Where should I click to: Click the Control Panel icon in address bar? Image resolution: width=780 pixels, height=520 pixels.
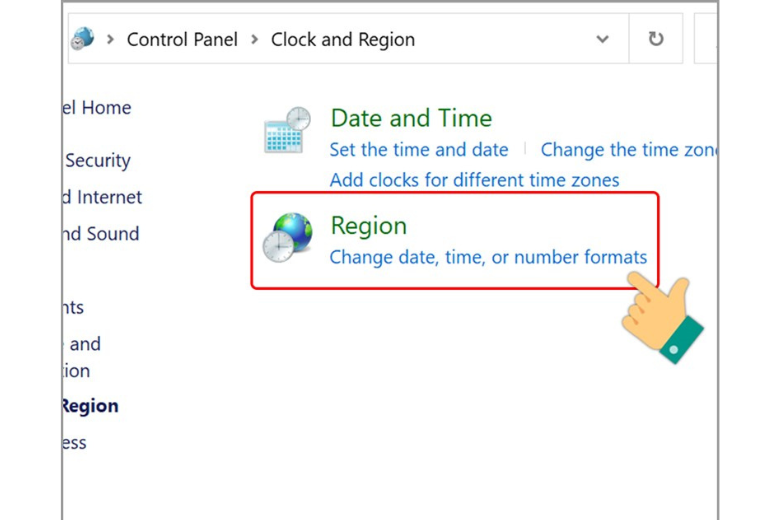click(x=83, y=38)
